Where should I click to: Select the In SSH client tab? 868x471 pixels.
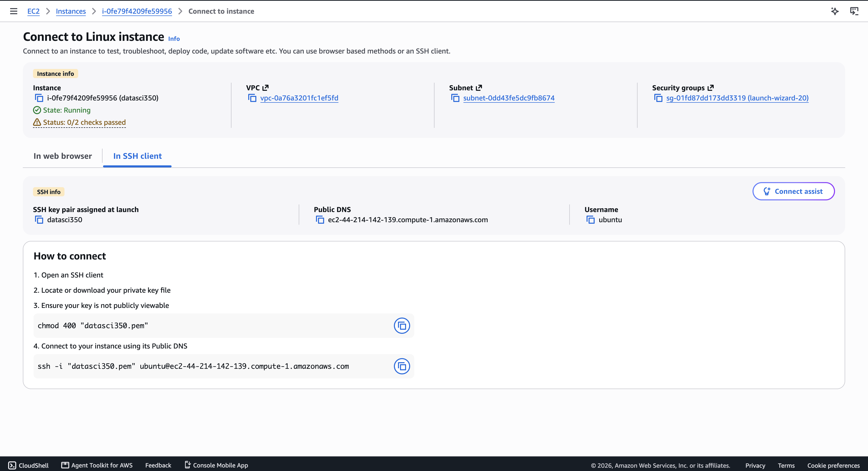click(x=138, y=156)
